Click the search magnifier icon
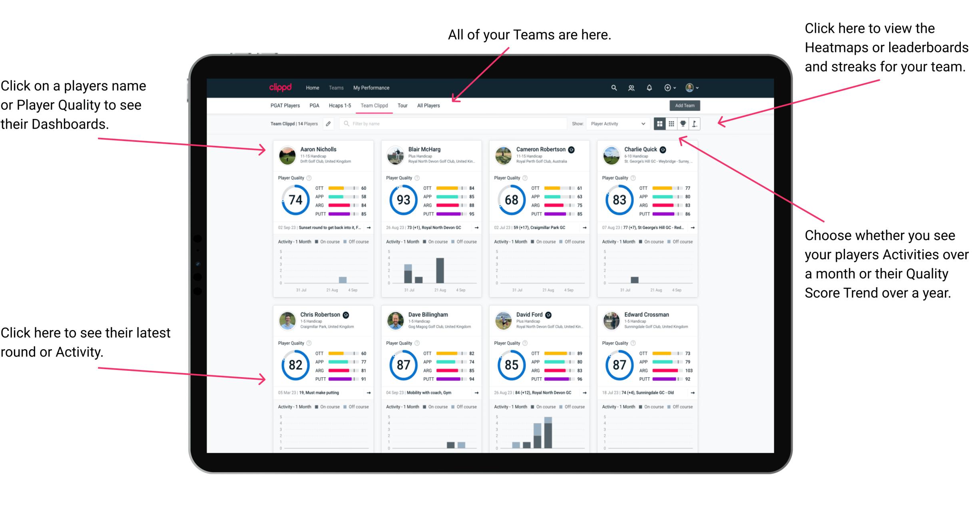The height and width of the screenshot is (527, 980). [x=613, y=87]
